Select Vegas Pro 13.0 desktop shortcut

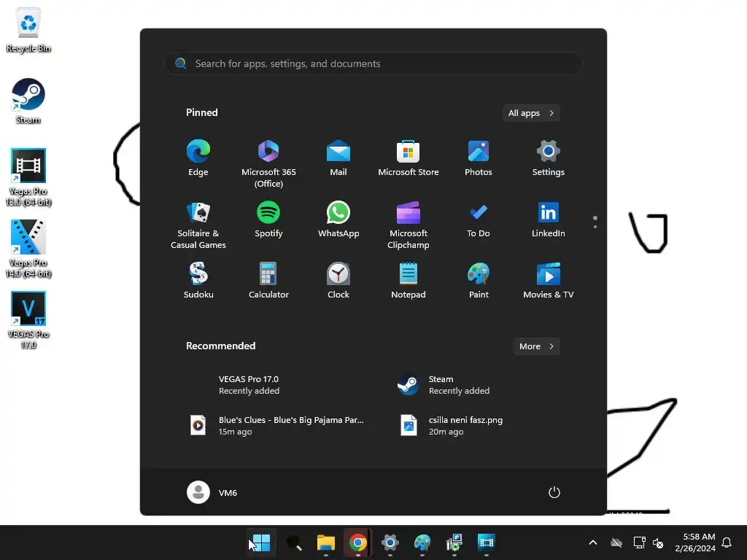click(28, 177)
